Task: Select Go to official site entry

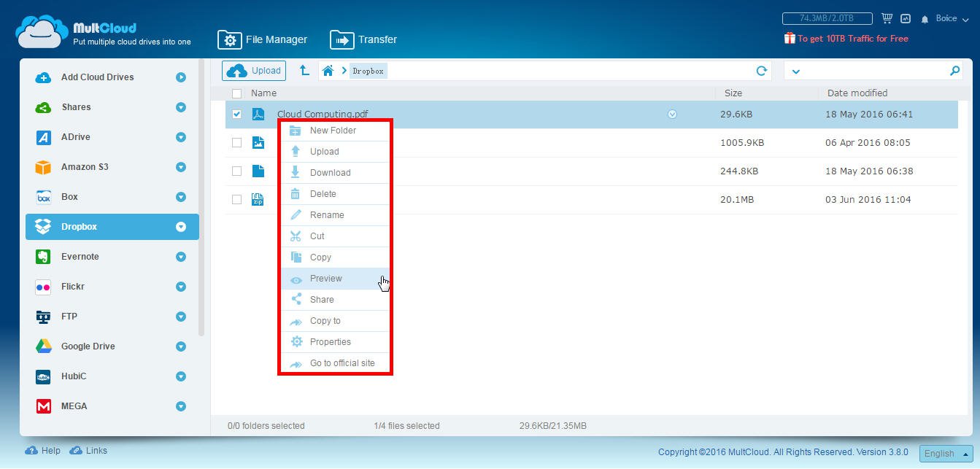Action: point(336,363)
